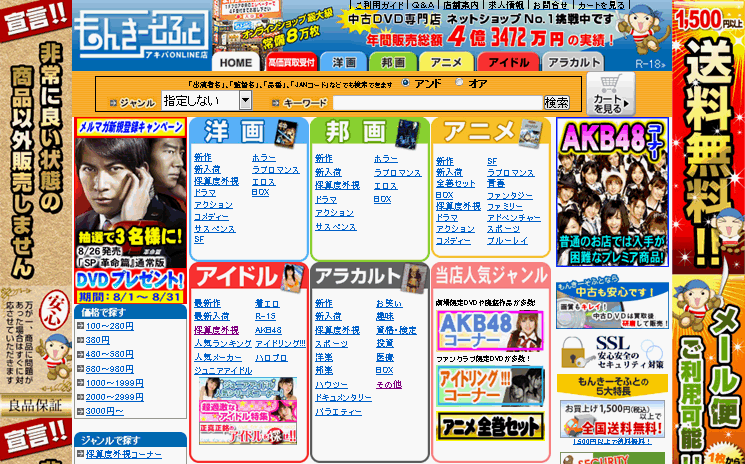Image resolution: width=745 pixels, height=464 pixels.
Task: Switch to the HOME tab
Action: click(236, 62)
